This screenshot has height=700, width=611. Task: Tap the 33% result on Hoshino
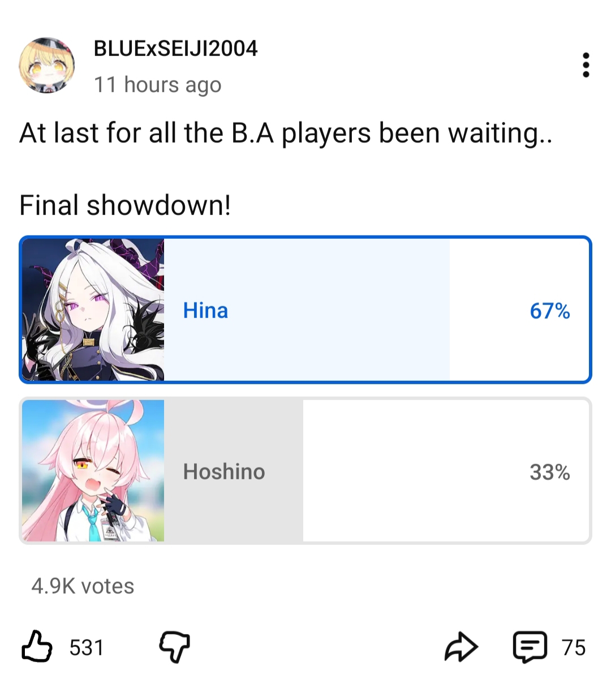tap(549, 472)
